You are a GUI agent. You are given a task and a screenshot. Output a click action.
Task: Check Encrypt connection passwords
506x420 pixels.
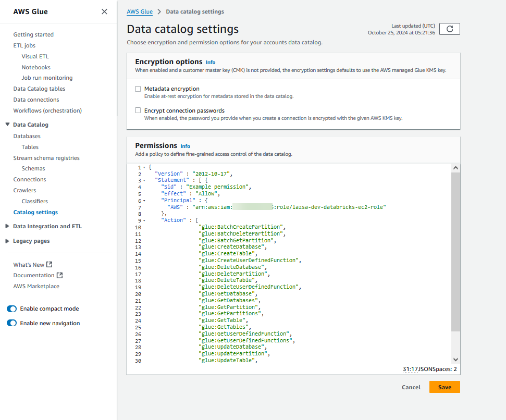coord(138,110)
